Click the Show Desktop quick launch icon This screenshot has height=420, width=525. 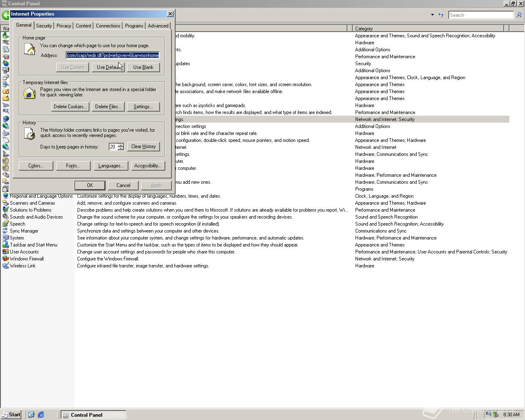pyautogui.click(x=31, y=415)
